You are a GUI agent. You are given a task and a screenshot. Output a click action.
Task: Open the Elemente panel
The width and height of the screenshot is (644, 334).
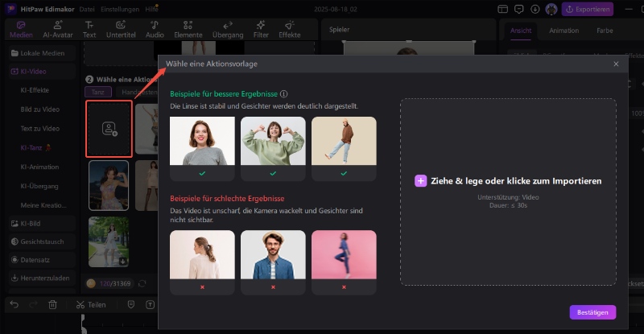click(x=188, y=30)
